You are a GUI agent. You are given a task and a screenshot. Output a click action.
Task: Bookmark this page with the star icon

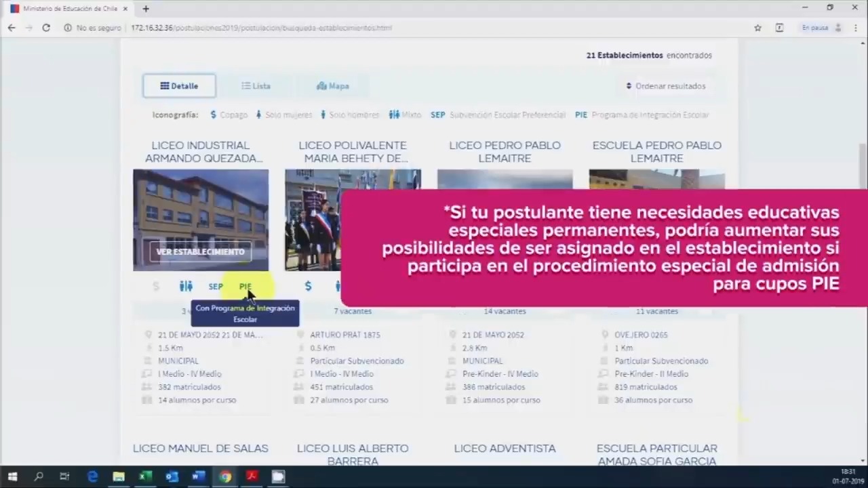[x=757, y=28]
